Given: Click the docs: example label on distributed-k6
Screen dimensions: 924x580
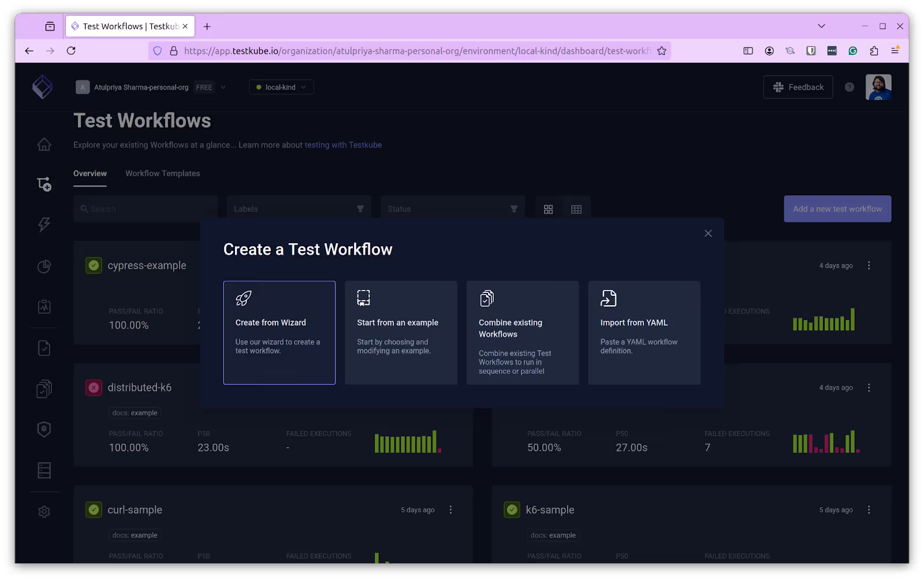Looking at the screenshot, I should (135, 413).
